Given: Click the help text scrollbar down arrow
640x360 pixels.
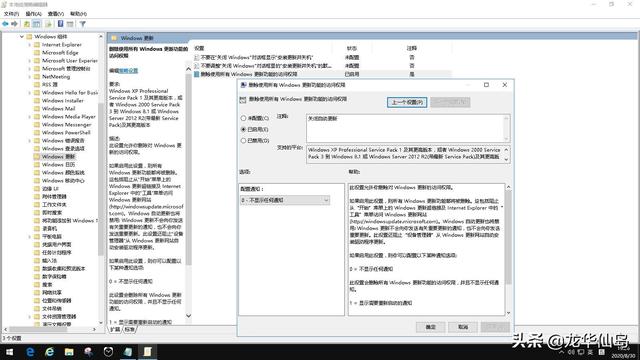Looking at the screenshot, I should (x=508, y=313).
